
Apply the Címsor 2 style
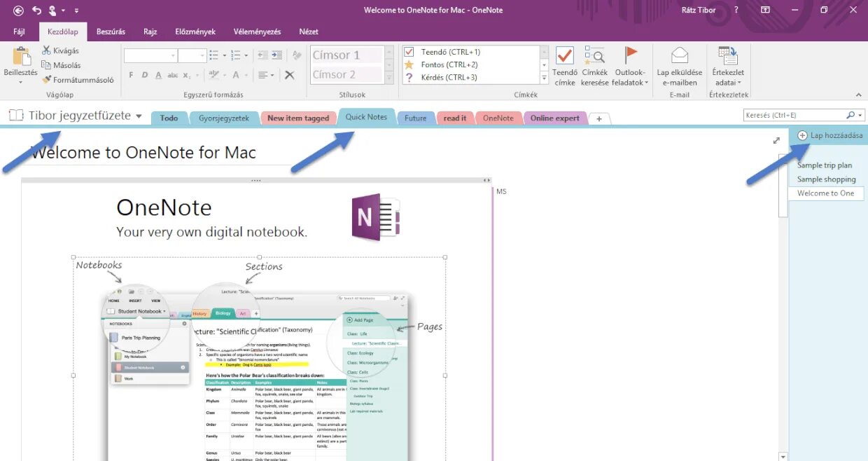pyautogui.click(x=346, y=74)
